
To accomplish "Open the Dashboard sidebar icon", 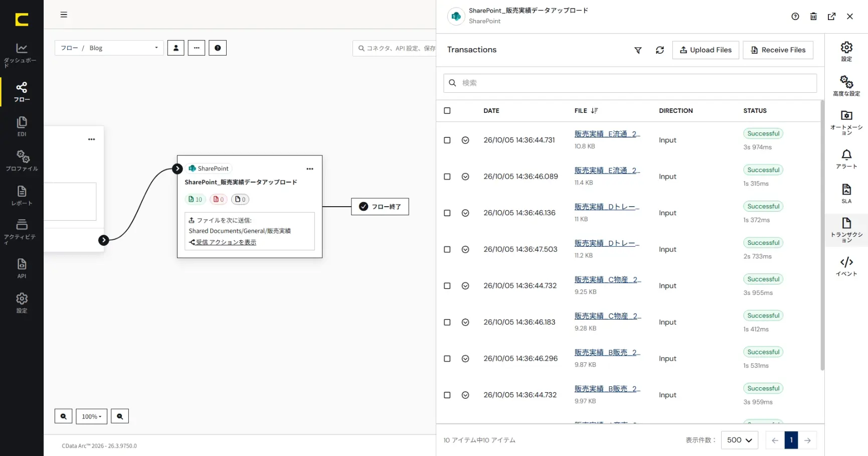I will coord(22,55).
